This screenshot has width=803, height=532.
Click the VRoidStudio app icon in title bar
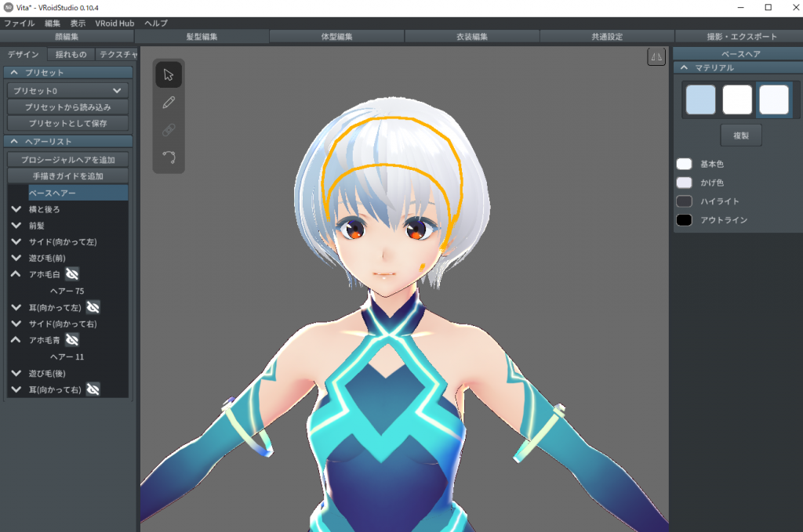[9, 7]
